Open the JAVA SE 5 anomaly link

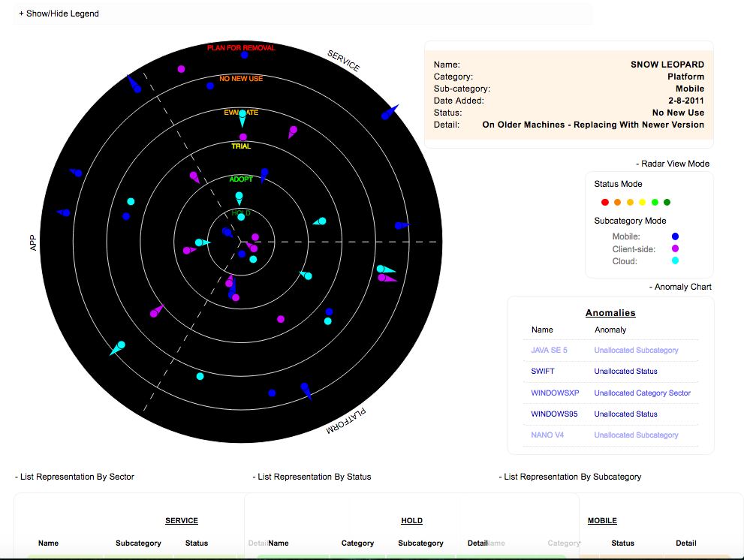[x=549, y=351]
